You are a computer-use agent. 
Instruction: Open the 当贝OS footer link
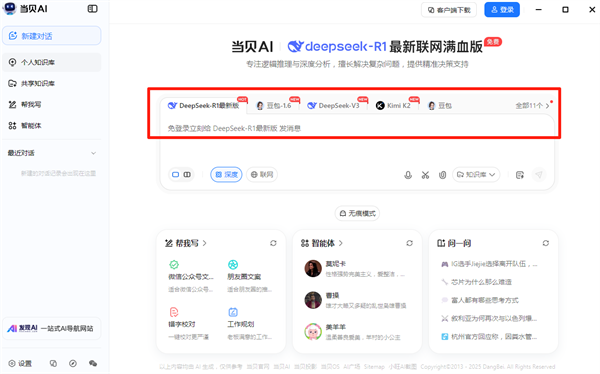tap(330, 367)
